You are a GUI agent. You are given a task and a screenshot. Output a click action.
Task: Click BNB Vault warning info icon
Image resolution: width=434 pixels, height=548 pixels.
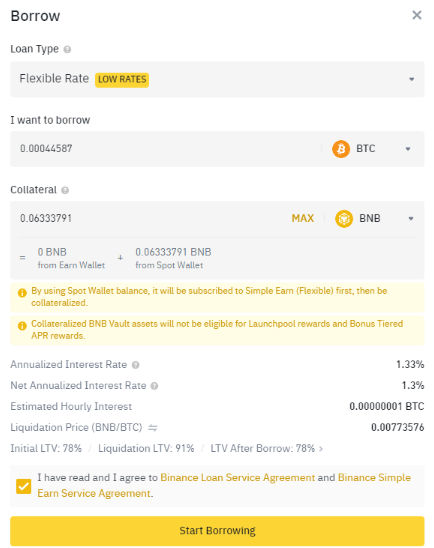point(22,326)
